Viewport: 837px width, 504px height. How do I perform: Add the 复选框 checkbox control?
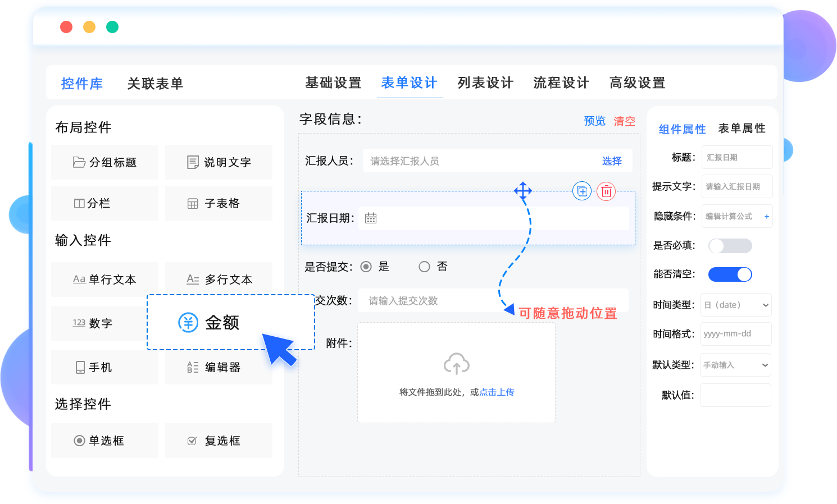pos(219,441)
